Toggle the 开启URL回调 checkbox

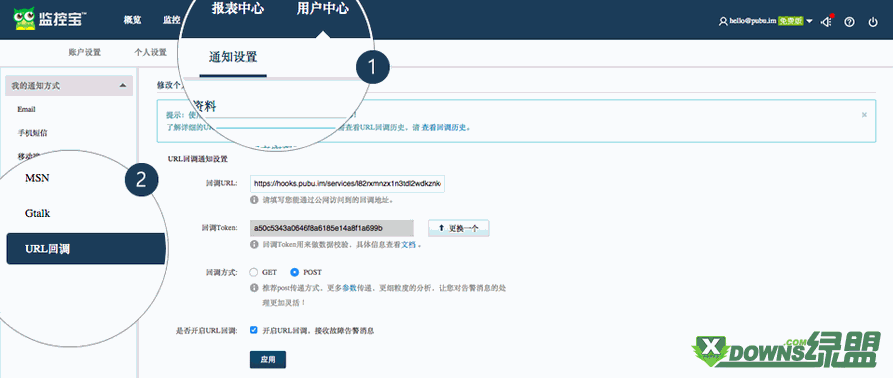(x=253, y=330)
